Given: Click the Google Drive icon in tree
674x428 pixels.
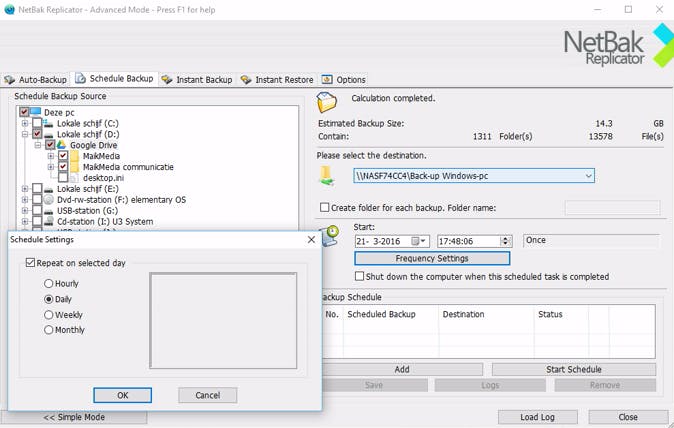Looking at the screenshot, I should [61, 145].
